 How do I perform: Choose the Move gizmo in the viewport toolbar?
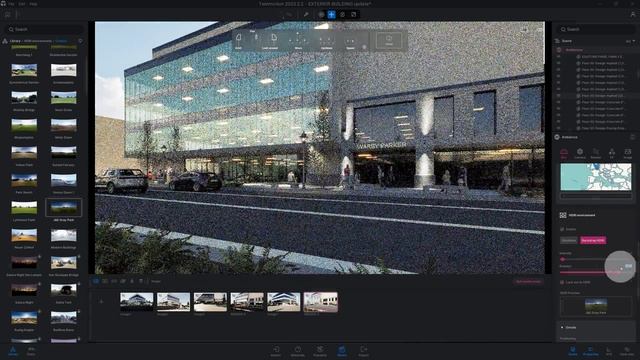pyautogui.click(x=298, y=41)
